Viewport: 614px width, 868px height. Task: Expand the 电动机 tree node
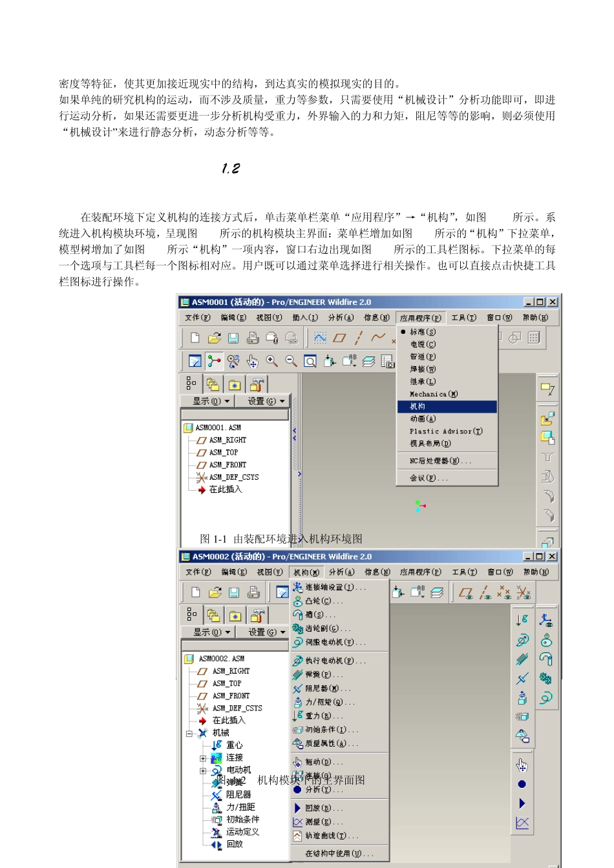203,770
